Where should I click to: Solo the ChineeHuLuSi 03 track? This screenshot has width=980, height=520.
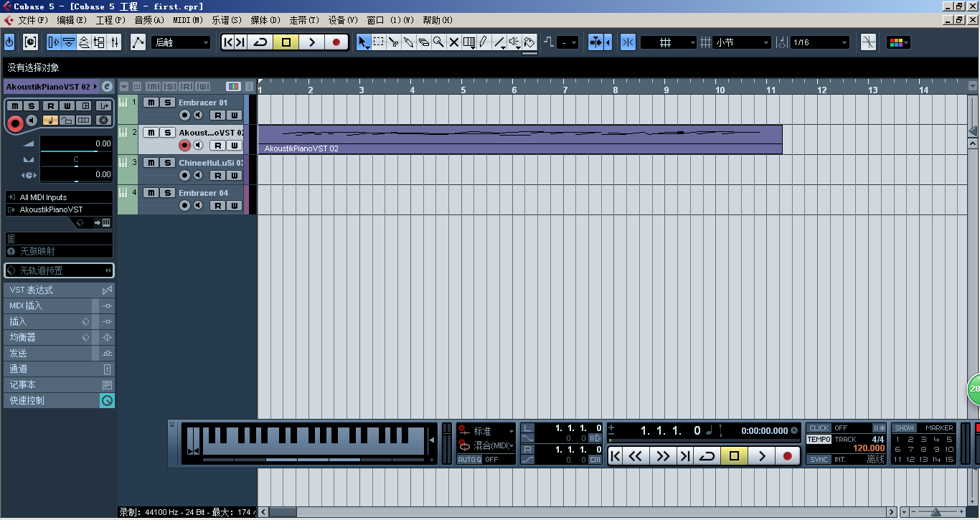(x=166, y=163)
